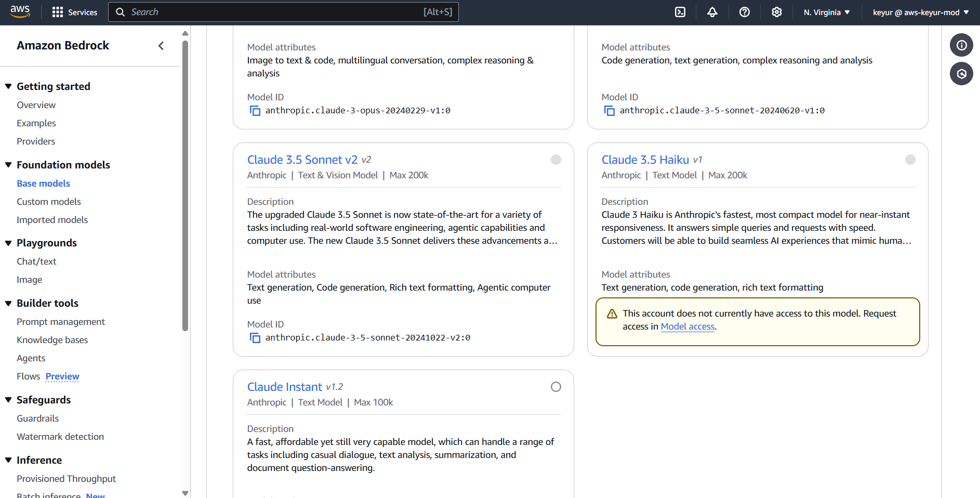The image size is (980, 498).
Task: Select the Claude Instant radio button
Action: pyautogui.click(x=556, y=387)
